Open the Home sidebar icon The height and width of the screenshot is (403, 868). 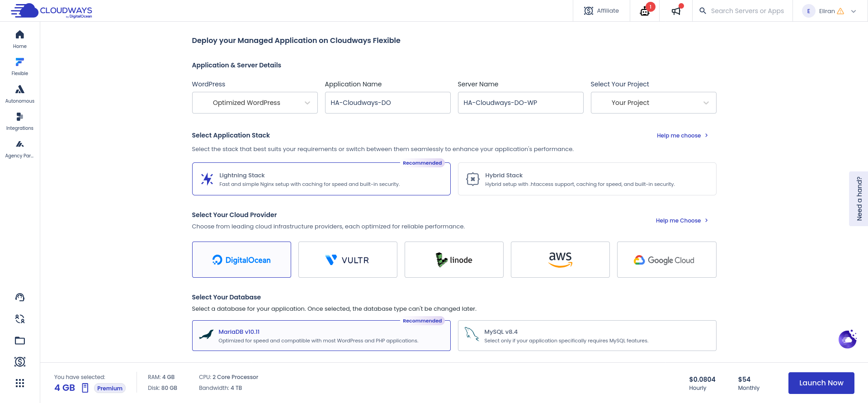coord(20,39)
